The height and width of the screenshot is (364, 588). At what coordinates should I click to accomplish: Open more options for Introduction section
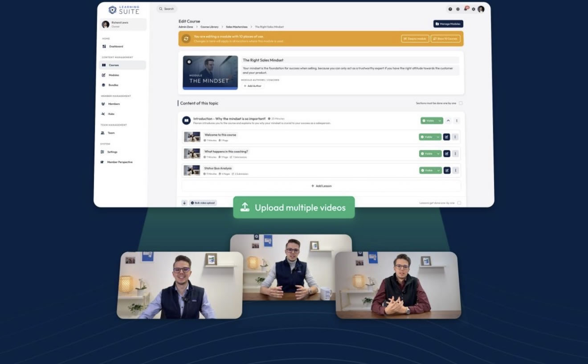coord(457,120)
